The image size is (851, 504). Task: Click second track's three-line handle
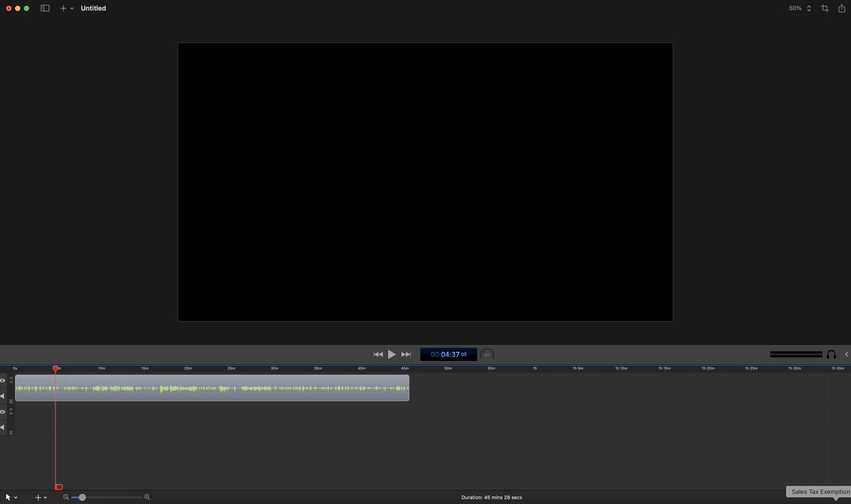(x=11, y=432)
